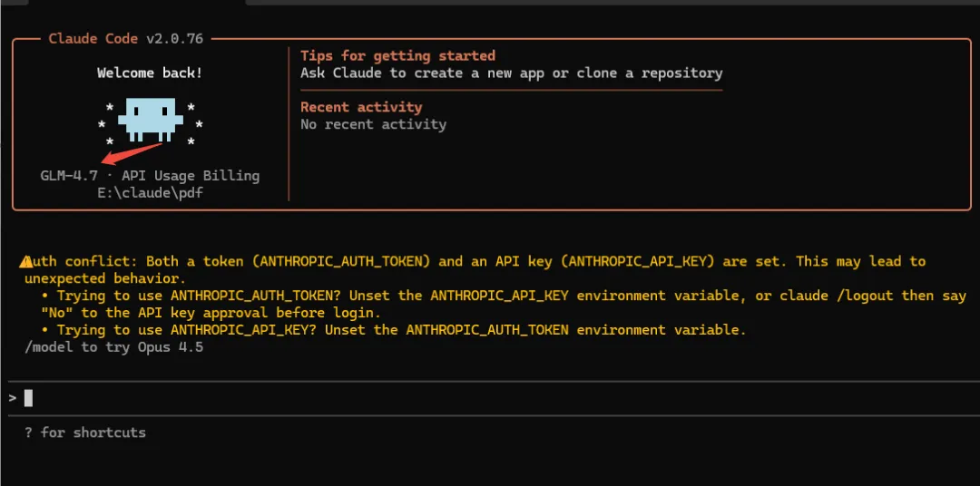Click the "Welcome back!" greeting
The image size is (980, 486).
coord(150,73)
